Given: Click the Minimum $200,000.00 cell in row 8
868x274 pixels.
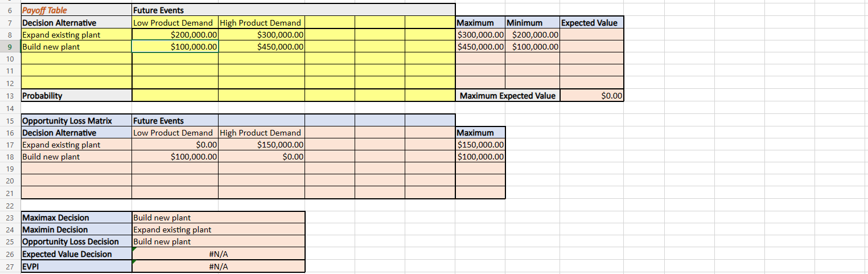Looking at the screenshot, I should 532,35.
